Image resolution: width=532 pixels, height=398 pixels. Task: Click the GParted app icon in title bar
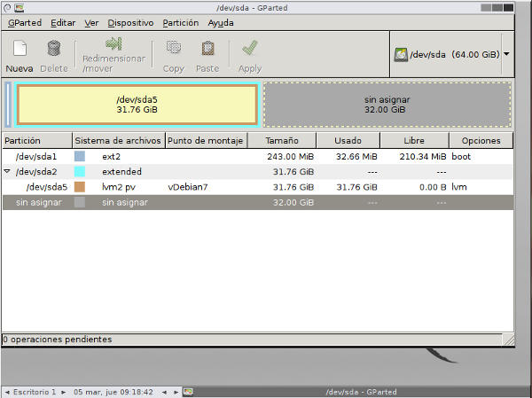point(20,7)
